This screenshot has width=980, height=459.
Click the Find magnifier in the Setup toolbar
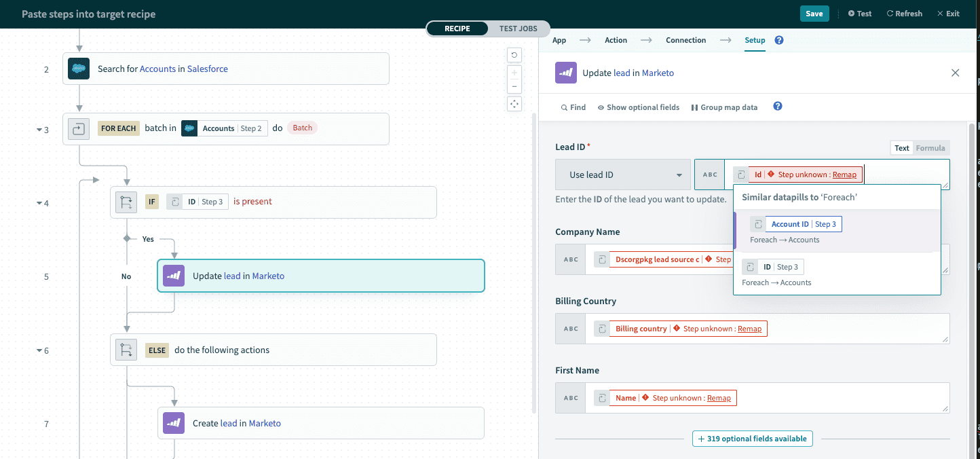(572, 107)
